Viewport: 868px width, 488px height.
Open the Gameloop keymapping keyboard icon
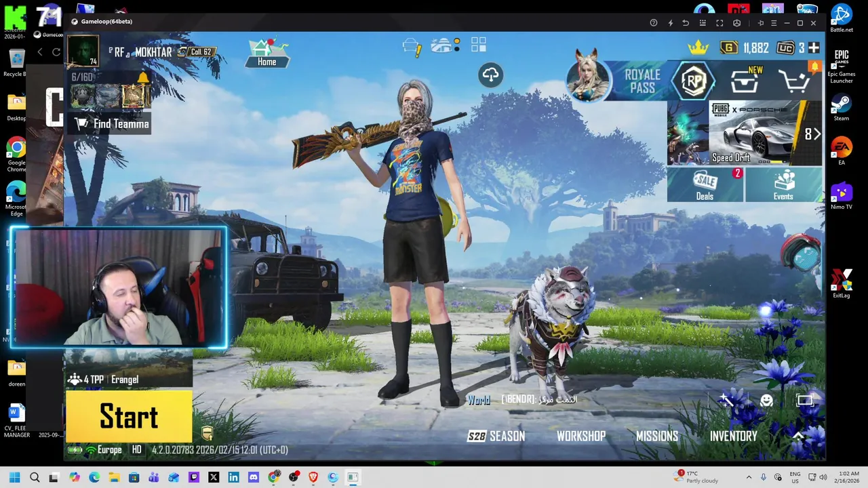[x=703, y=22]
